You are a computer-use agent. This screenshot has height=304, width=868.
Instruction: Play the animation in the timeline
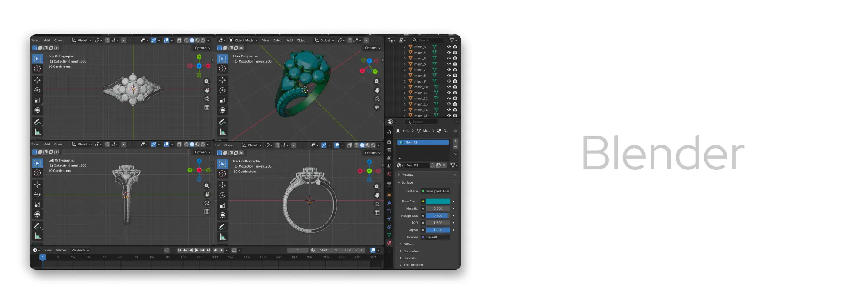(x=197, y=250)
